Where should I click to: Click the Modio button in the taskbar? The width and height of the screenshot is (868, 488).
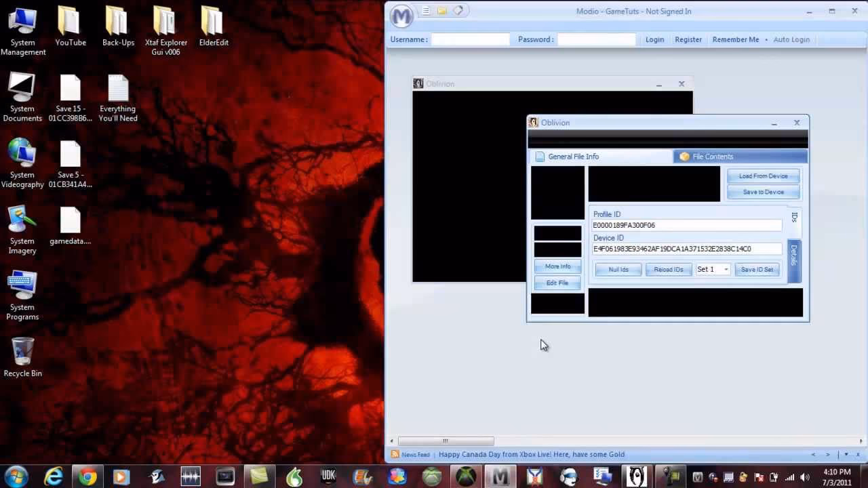point(500,476)
